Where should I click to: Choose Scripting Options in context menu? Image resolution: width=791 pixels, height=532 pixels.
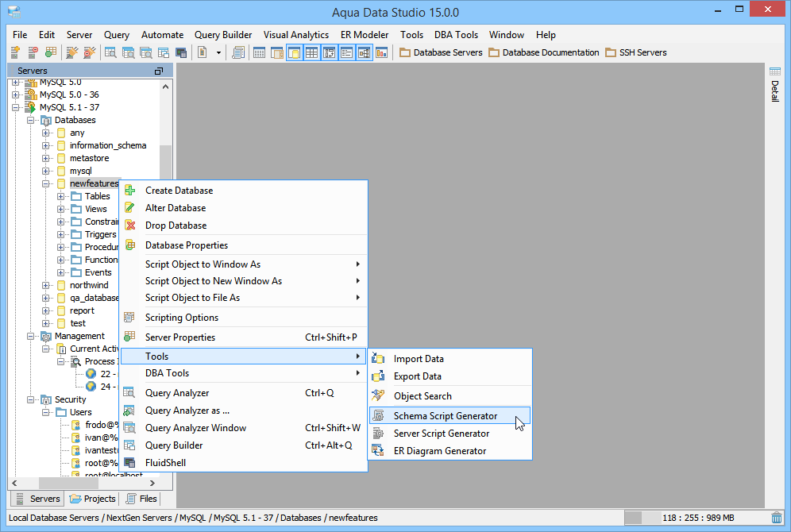click(244, 317)
